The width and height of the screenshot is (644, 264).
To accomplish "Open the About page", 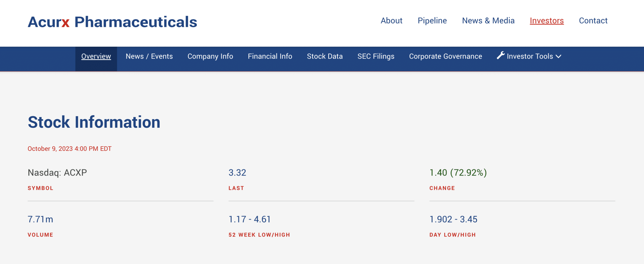I will coord(391,21).
